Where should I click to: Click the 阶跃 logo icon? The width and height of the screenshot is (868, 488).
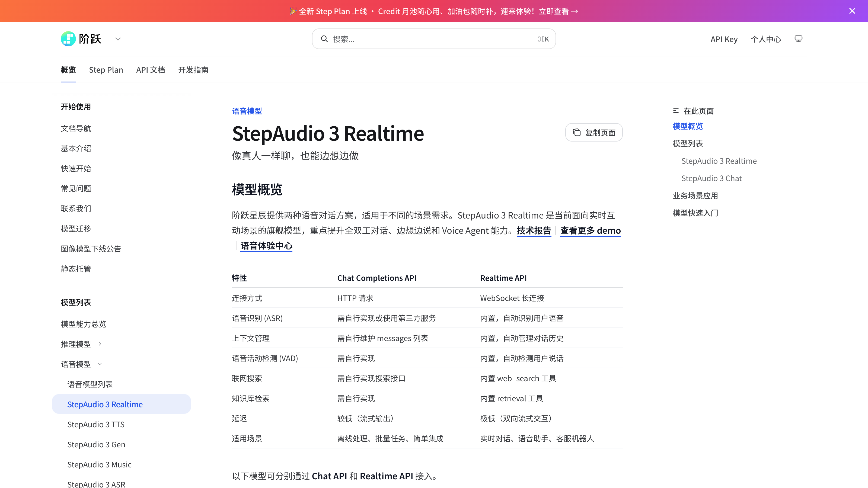pyautogui.click(x=68, y=39)
